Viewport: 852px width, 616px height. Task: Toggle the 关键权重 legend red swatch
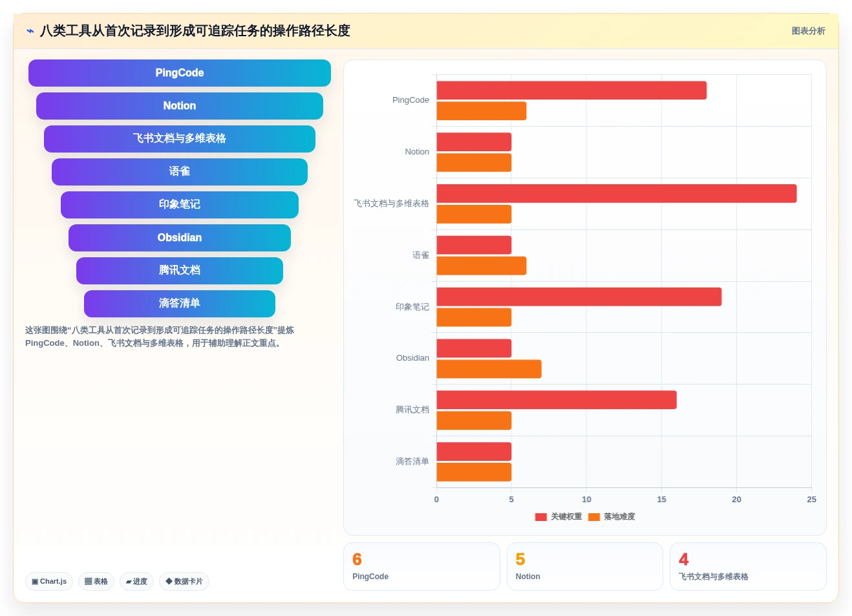point(541,516)
